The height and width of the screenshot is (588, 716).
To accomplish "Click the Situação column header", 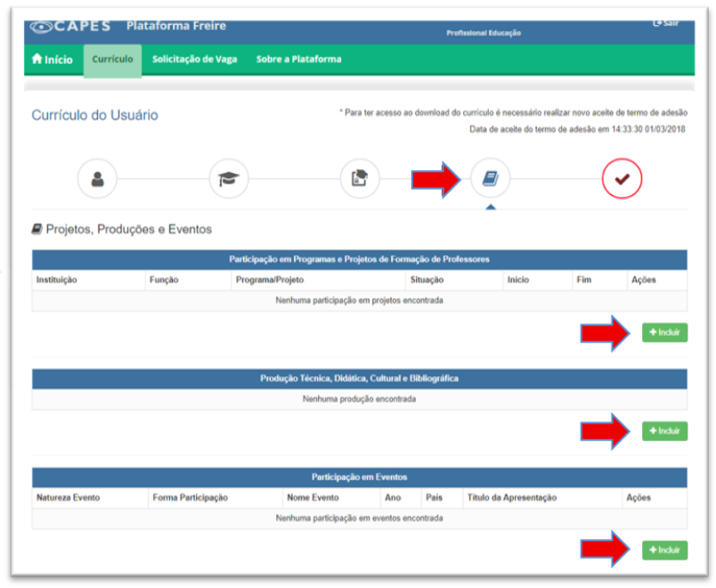I will (426, 280).
